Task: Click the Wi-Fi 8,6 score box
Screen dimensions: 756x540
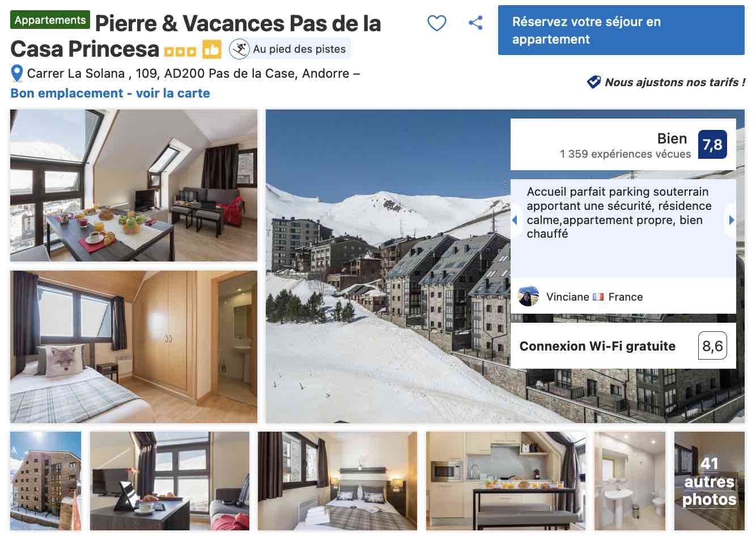Action: pyautogui.click(x=712, y=346)
